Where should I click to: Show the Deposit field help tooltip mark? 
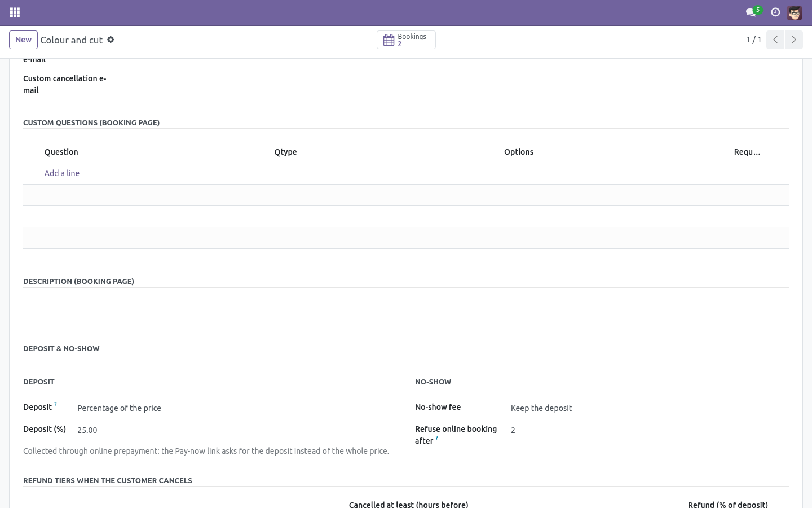[x=55, y=404]
